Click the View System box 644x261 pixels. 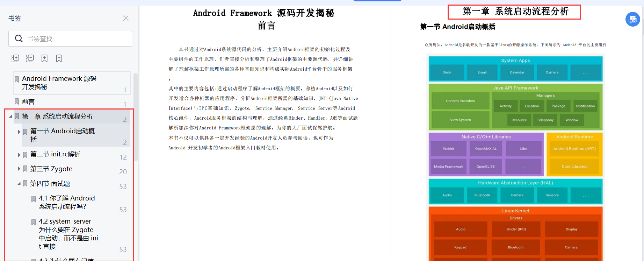tap(460, 120)
